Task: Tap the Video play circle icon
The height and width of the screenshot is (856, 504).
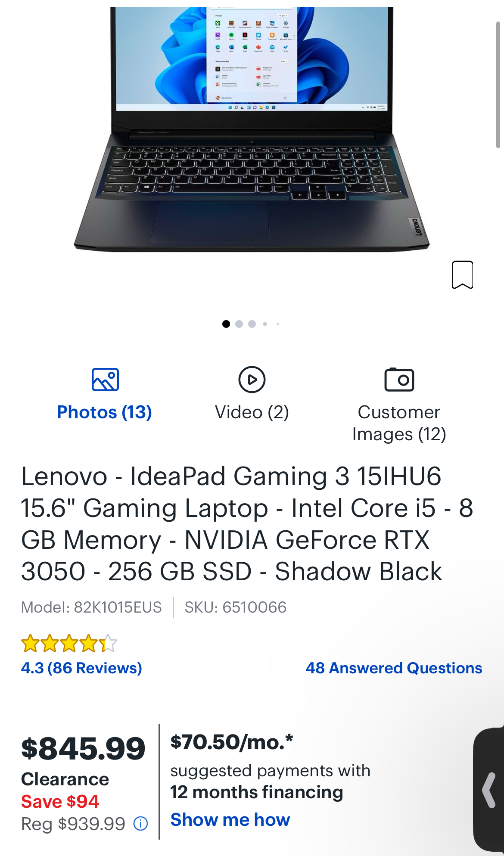Action: coord(252,380)
